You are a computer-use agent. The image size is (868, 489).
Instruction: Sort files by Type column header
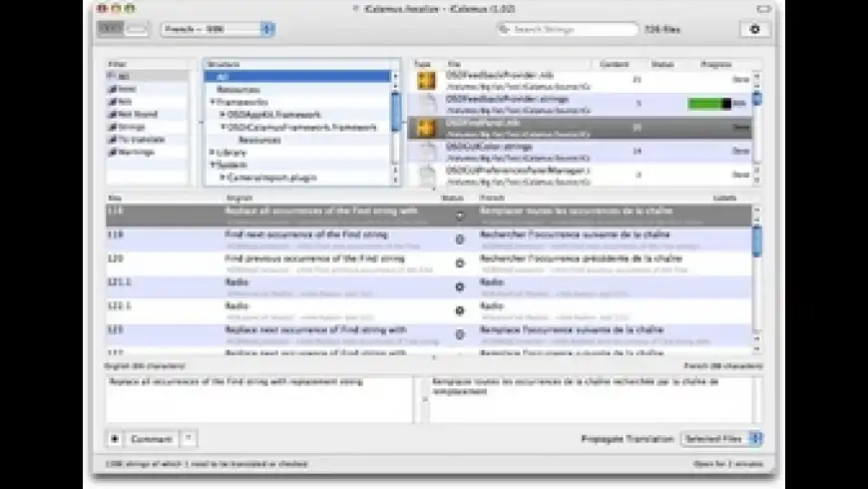pos(422,64)
